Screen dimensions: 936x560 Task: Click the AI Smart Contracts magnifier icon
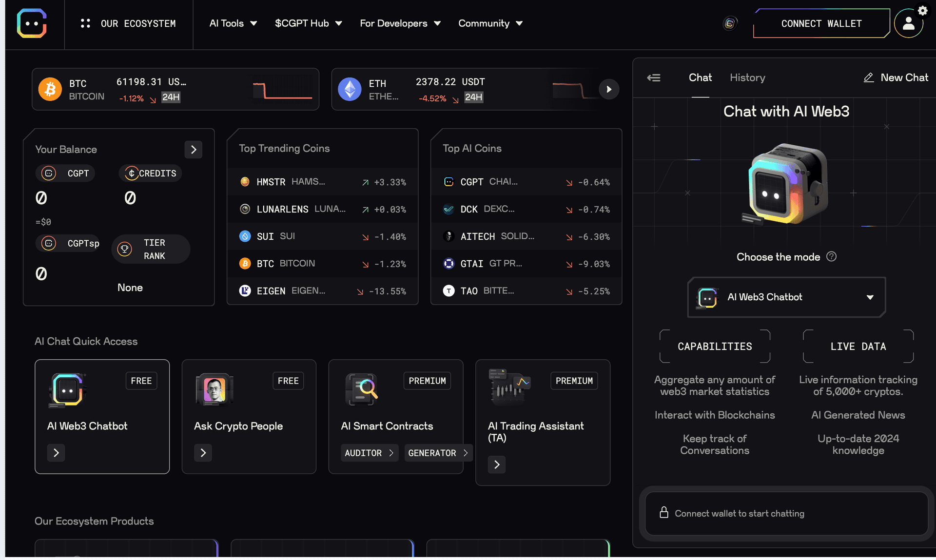pos(362,389)
